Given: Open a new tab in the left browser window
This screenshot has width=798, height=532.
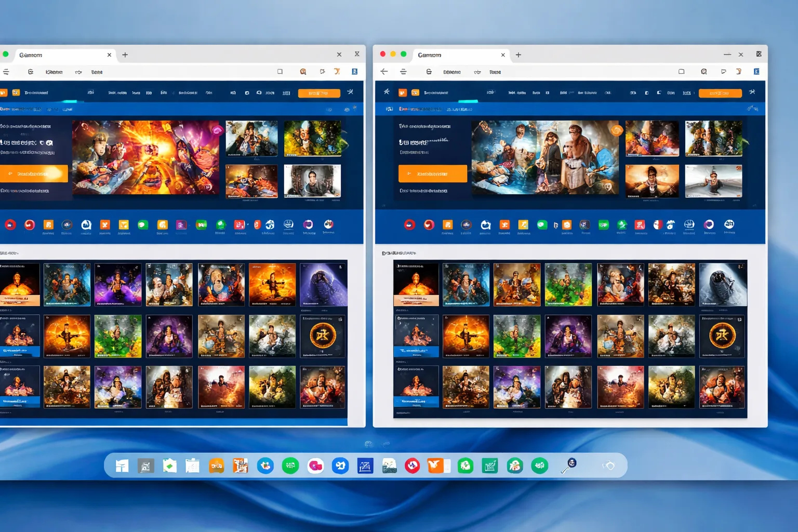Looking at the screenshot, I should (x=125, y=55).
